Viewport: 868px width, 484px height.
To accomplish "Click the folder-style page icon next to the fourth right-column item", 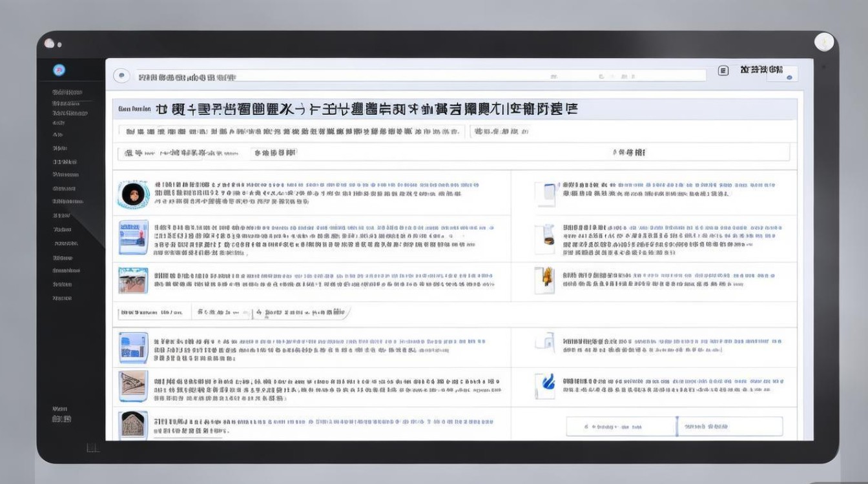I will tap(546, 342).
